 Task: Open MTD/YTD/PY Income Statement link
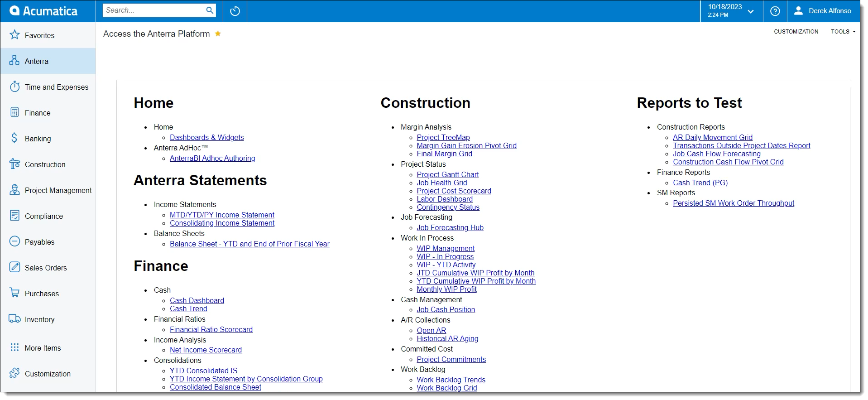point(222,215)
